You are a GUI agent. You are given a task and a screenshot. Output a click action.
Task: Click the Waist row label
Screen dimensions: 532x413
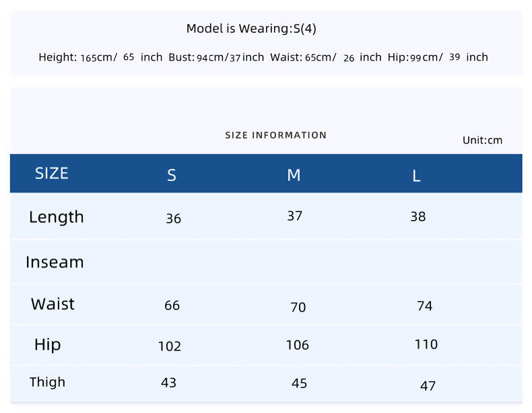point(53,304)
